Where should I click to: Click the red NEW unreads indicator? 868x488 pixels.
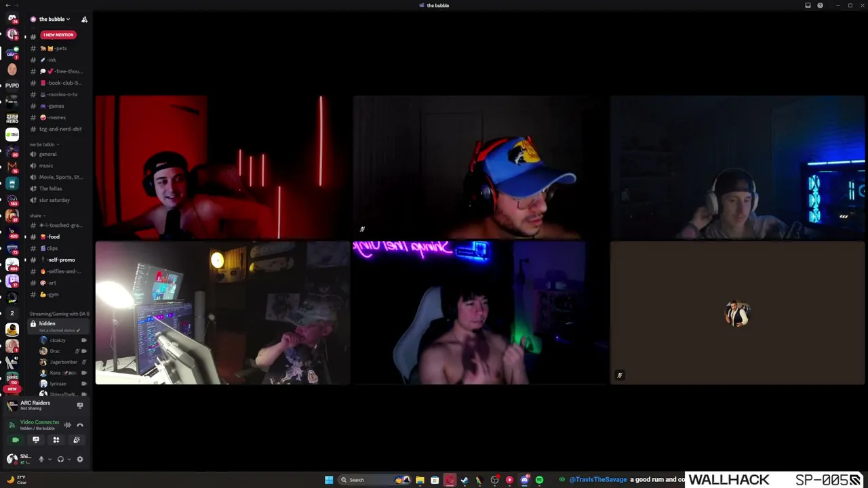12,389
